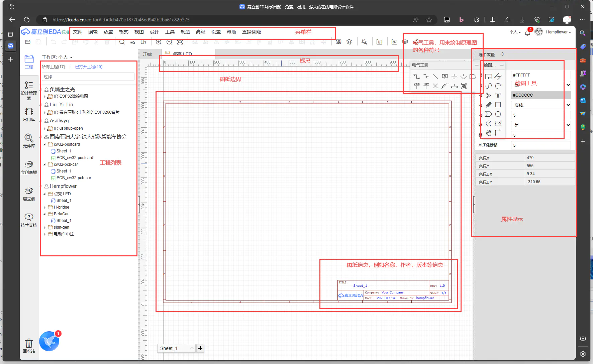Switch to the 开始 tab
This screenshot has width=593, height=364.
tap(147, 54)
